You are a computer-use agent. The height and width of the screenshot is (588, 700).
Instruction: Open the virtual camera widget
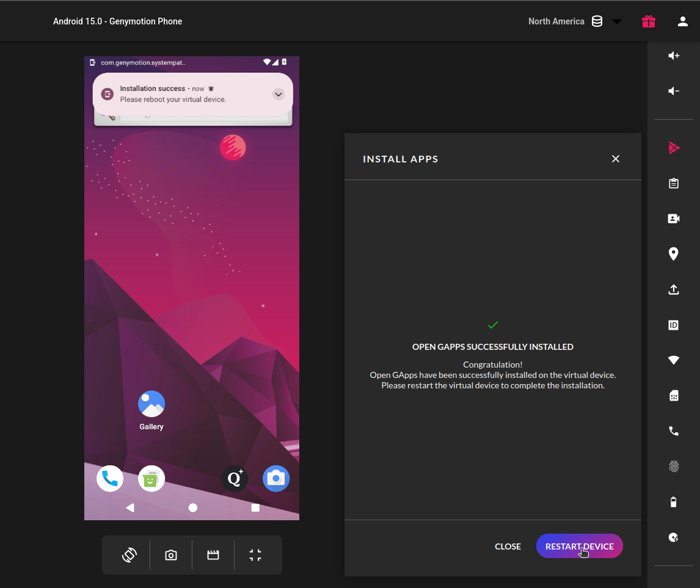pyautogui.click(x=673, y=218)
